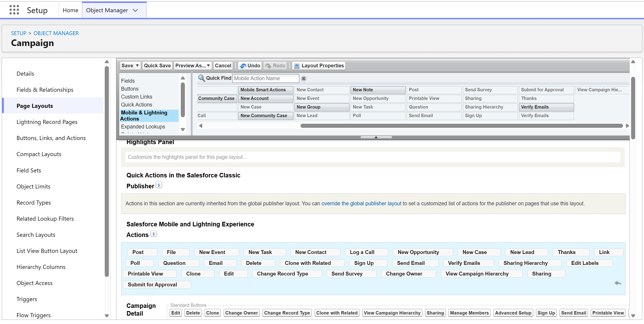Select the Post action
The height and width of the screenshot is (324, 644).
coord(142,252)
